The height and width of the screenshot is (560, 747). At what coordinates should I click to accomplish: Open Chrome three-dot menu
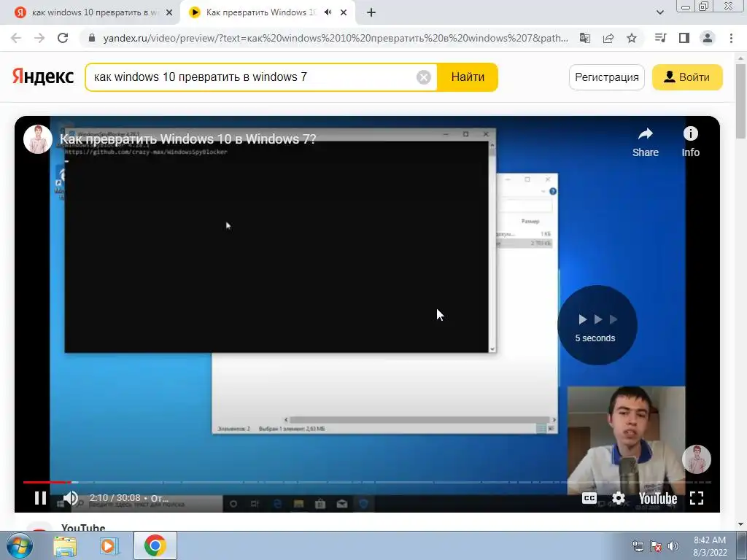click(731, 38)
